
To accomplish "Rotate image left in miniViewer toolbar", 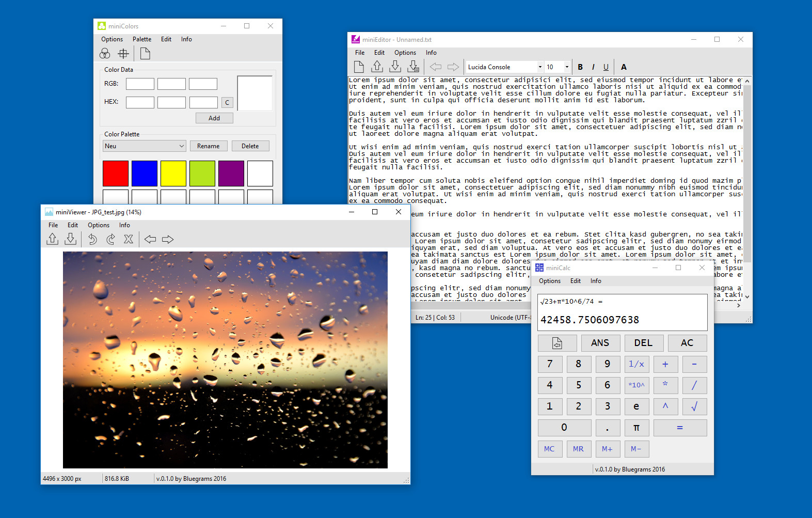I will point(92,239).
